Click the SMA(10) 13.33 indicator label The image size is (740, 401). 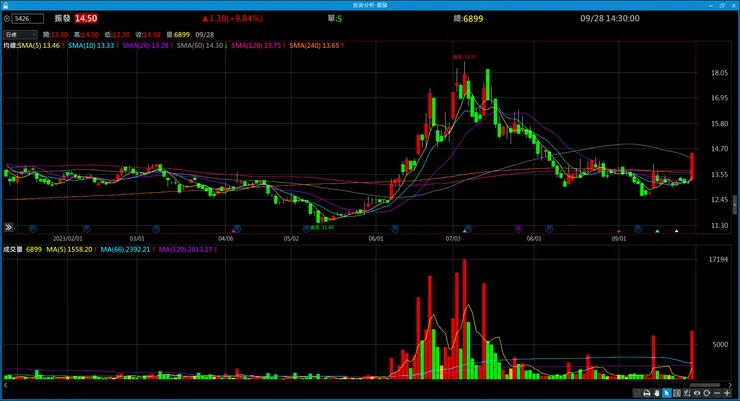click(93, 46)
